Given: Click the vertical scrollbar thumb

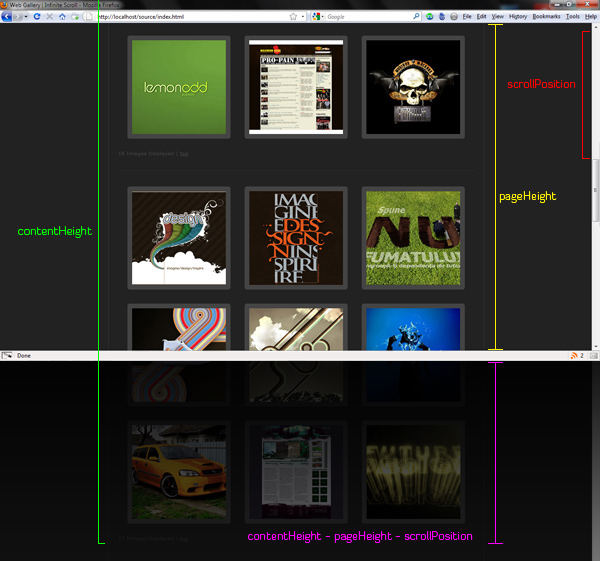Looking at the screenshot, I should 596,190.
